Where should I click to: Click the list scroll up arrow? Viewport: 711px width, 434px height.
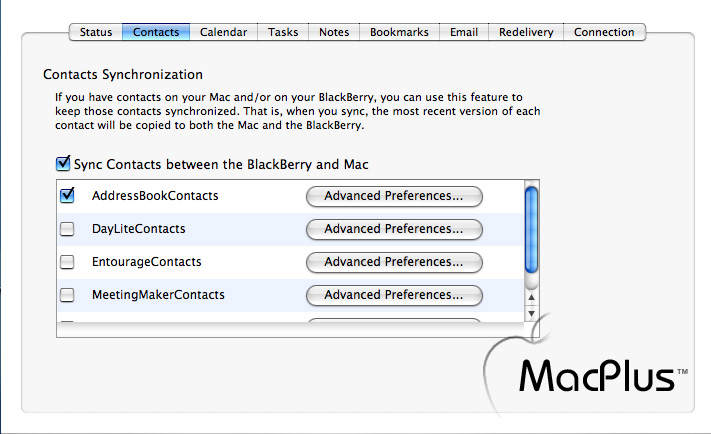(531, 297)
